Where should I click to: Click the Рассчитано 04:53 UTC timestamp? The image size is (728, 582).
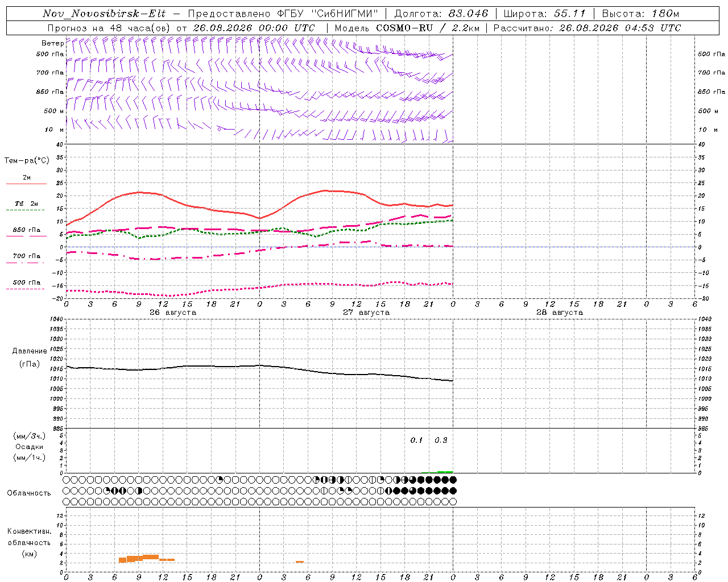point(587,28)
